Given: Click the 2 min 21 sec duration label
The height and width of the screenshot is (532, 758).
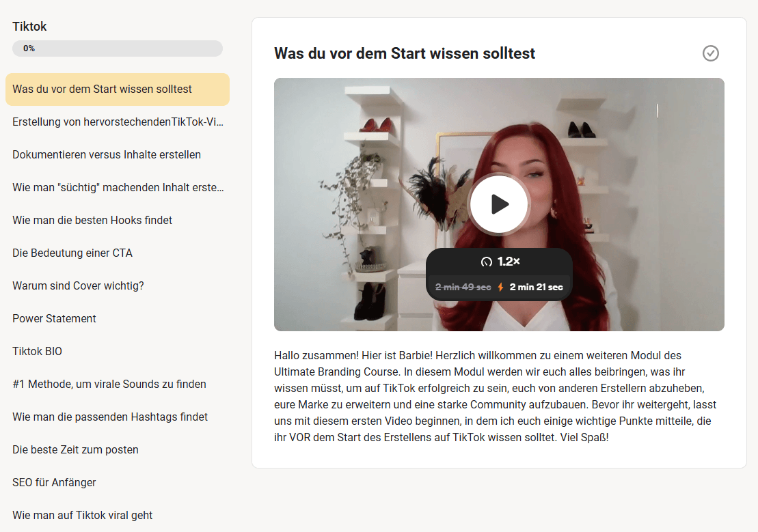Looking at the screenshot, I should [536, 287].
